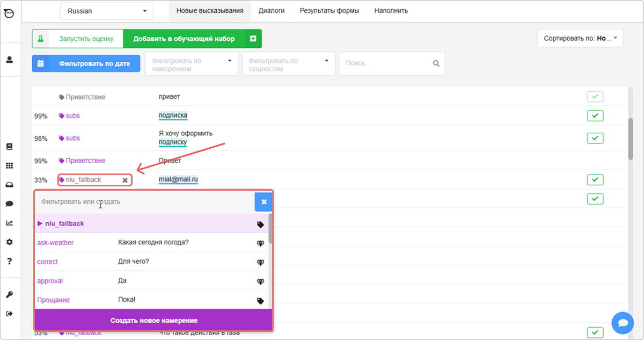The height and width of the screenshot is (340, 644).
Task: Click the plus icon beside Добавить в обучающий набор
Action: [x=253, y=39]
